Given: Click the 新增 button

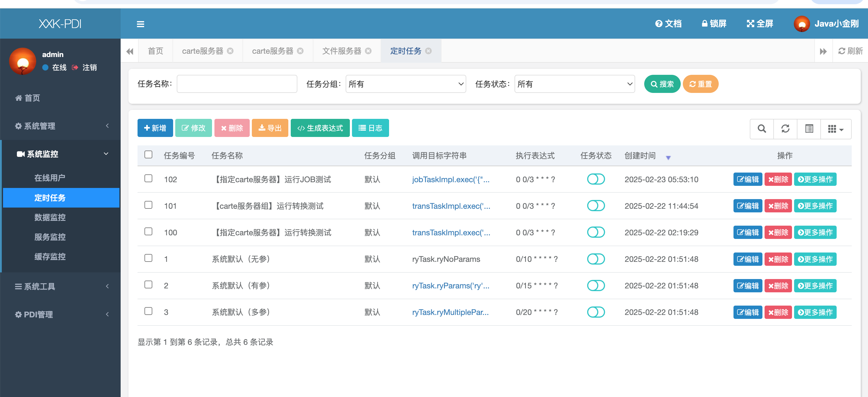Looking at the screenshot, I should click(x=155, y=128).
